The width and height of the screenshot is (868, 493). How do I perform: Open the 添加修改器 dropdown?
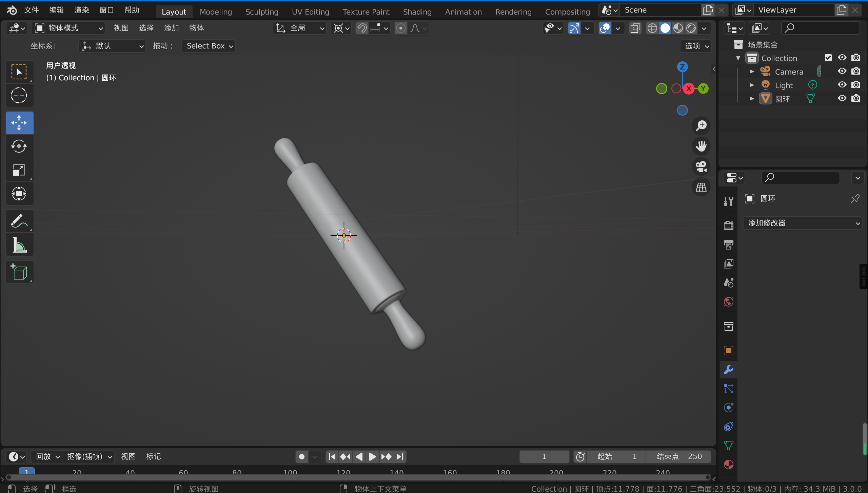pyautogui.click(x=802, y=223)
